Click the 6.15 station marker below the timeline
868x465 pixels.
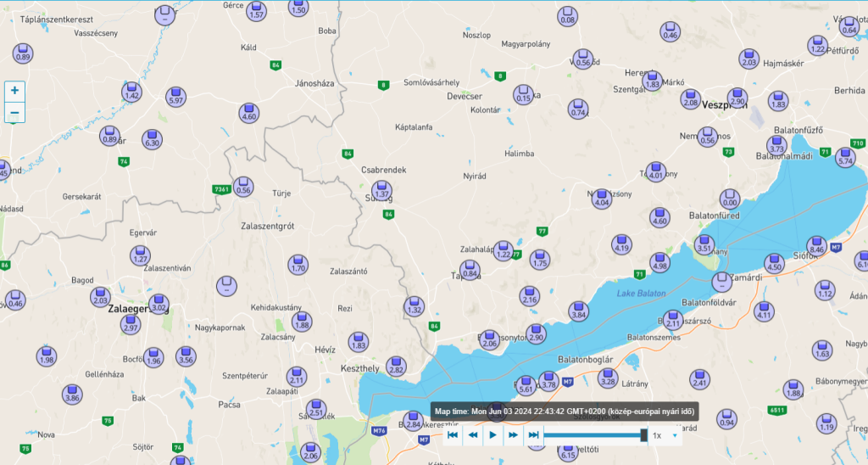pos(568,451)
